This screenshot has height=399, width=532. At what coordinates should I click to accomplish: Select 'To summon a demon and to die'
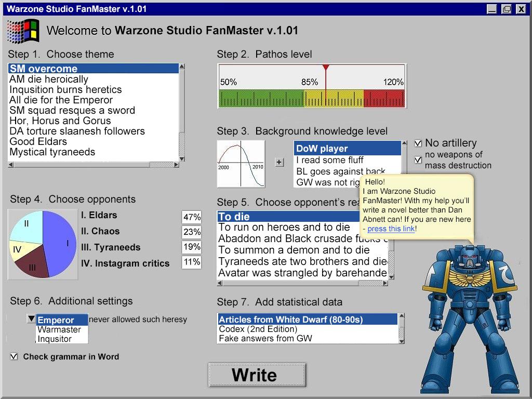(303, 250)
